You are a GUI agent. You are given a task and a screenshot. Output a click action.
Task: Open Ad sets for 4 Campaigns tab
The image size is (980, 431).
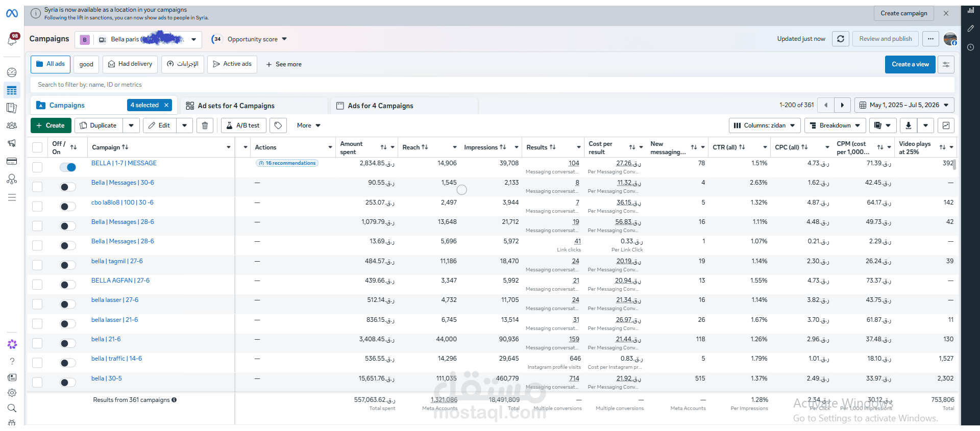pos(254,106)
